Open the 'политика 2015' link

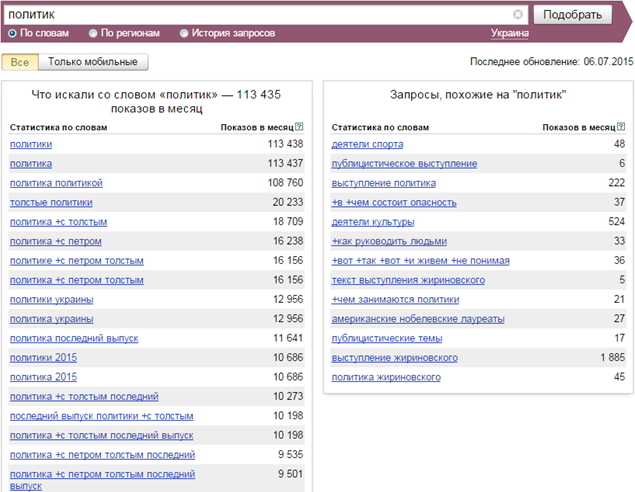pos(43,377)
